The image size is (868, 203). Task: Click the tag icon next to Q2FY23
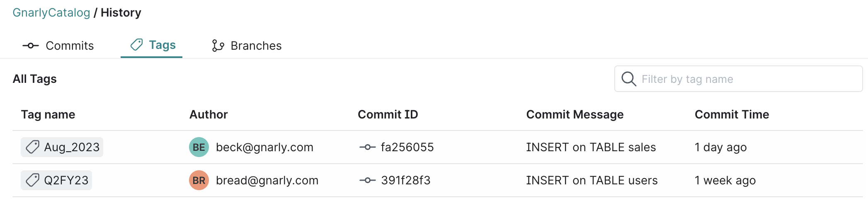32,180
